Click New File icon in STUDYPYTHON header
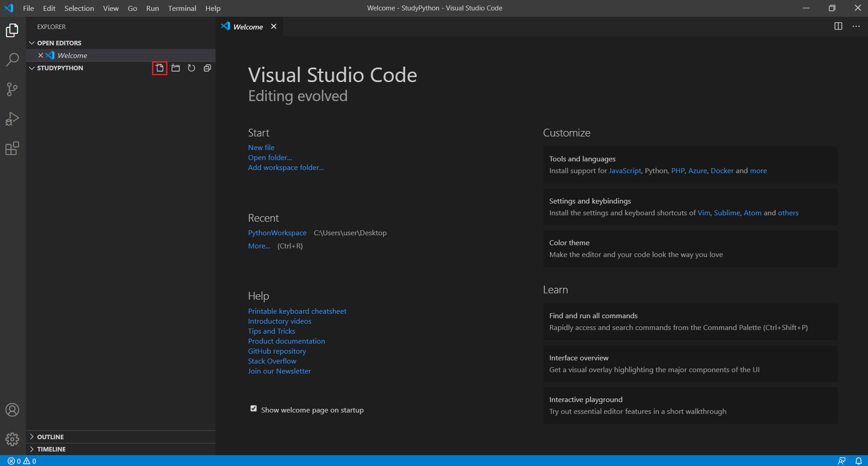The image size is (868, 466). (160, 68)
